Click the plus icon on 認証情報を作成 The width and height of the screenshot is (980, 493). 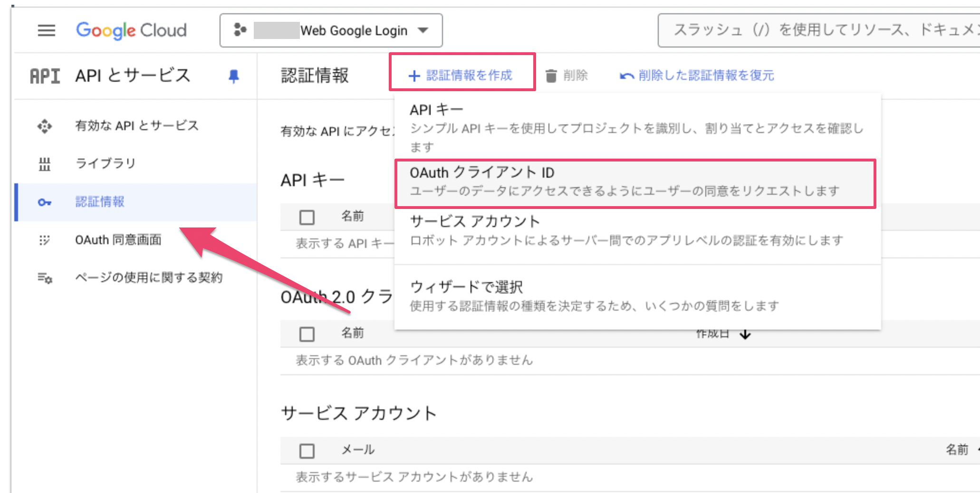[414, 76]
